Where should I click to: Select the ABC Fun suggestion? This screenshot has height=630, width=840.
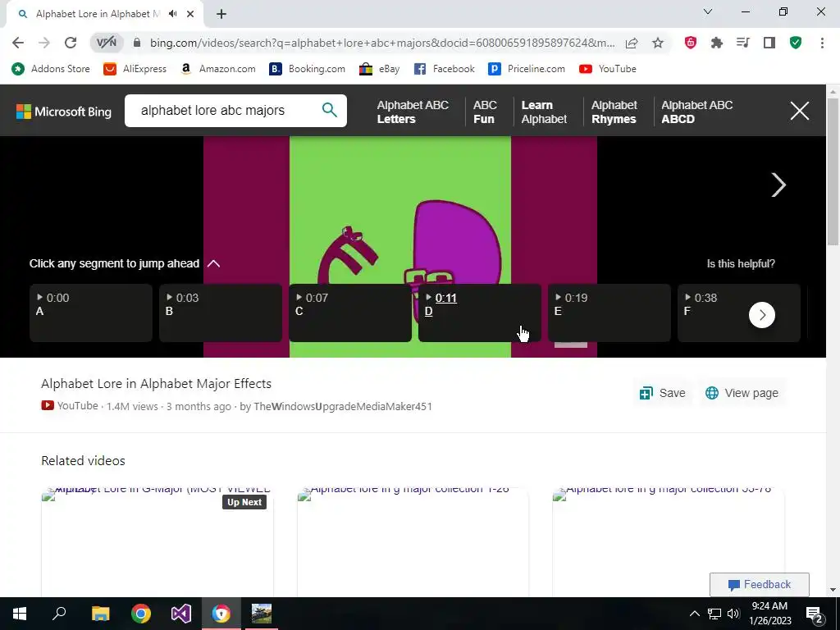pyautogui.click(x=485, y=112)
